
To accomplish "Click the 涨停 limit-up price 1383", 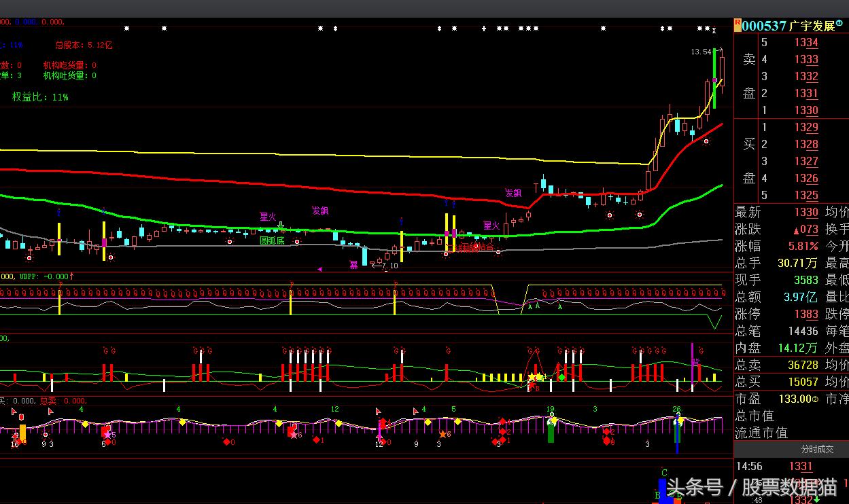I will click(x=806, y=314).
